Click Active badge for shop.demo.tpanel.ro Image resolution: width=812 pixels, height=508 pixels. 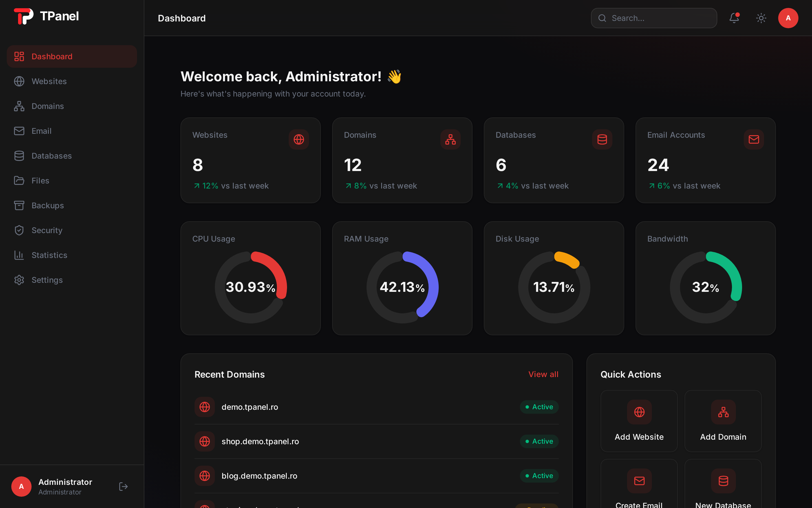539,441
